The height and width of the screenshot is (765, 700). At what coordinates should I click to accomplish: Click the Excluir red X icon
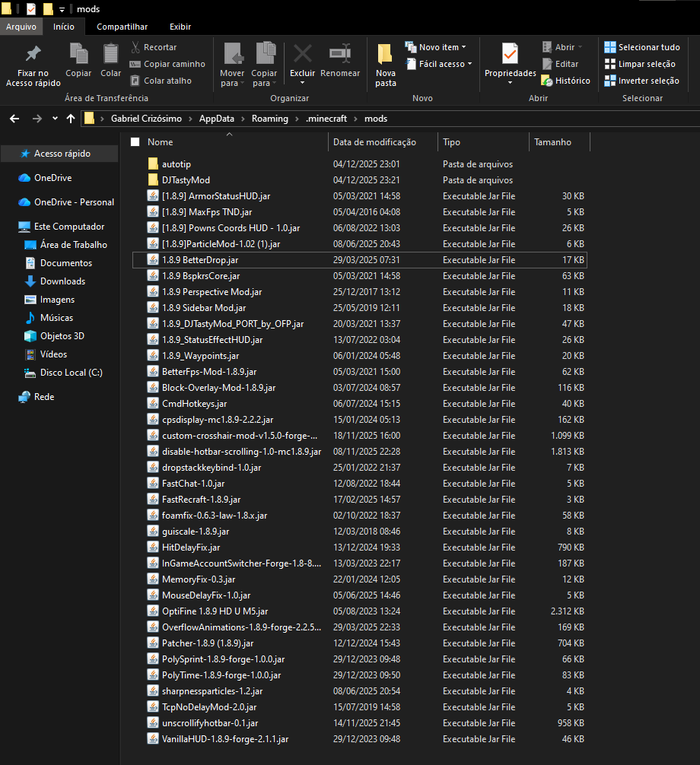pos(303,54)
